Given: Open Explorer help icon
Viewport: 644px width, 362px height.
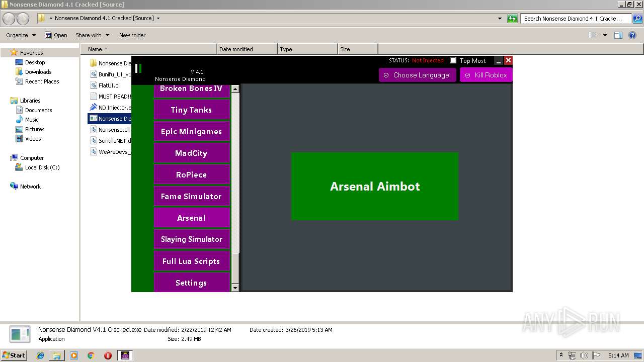Looking at the screenshot, I should (x=632, y=35).
